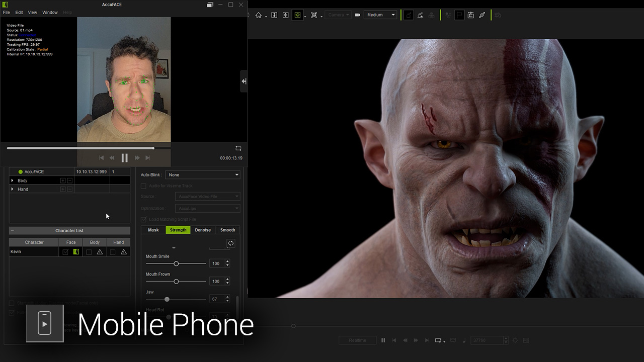Click the dark boxed circle icon after the Medium dropdown
Viewport: 644px width, 362px height.
[x=409, y=15]
